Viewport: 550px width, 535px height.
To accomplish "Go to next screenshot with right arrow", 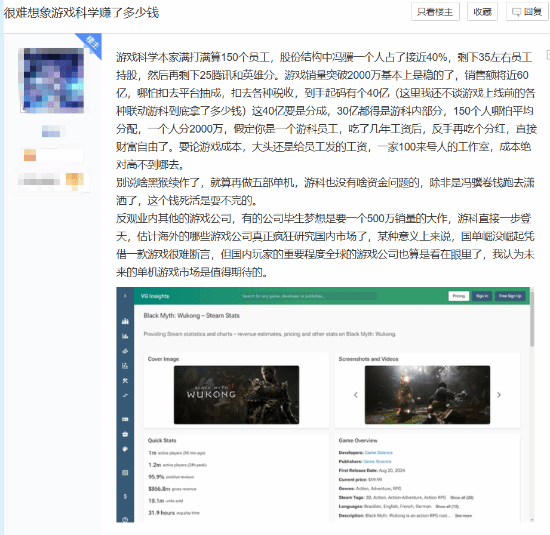I will [499, 395].
